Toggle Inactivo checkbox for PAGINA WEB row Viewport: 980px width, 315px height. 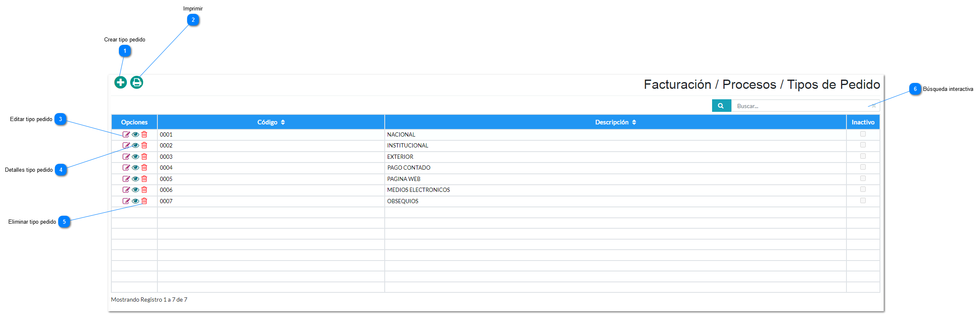click(863, 178)
